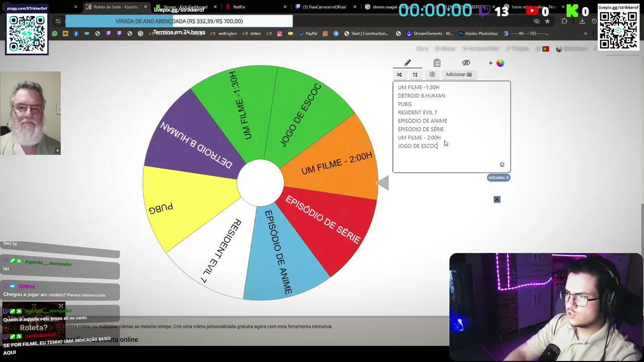Screen dimensions: 644x362
Task: Expand the bookmarks overflow chevron
Action: pyautogui.click(x=585, y=34)
